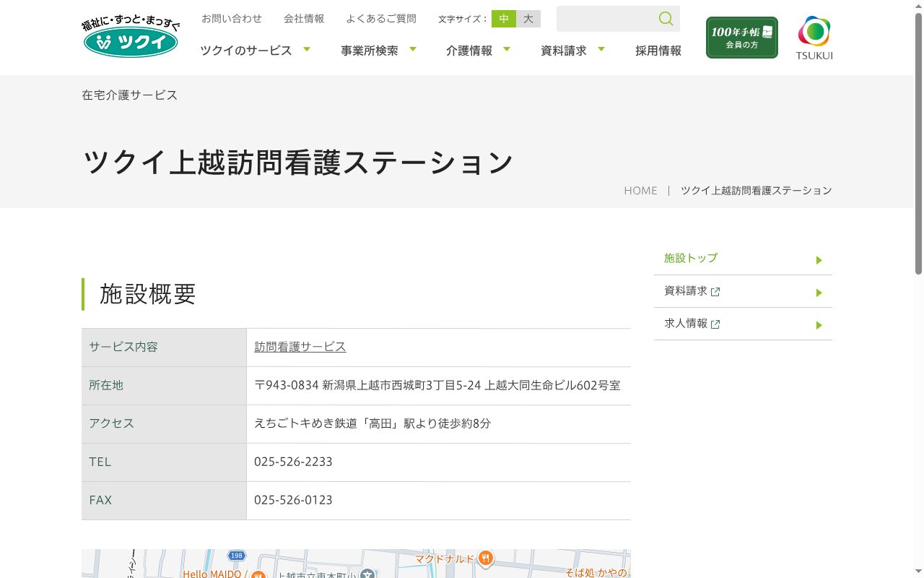Go to HOME in breadcrumb
Image resolution: width=924 pixels, height=578 pixels.
[x=641, y=191]
